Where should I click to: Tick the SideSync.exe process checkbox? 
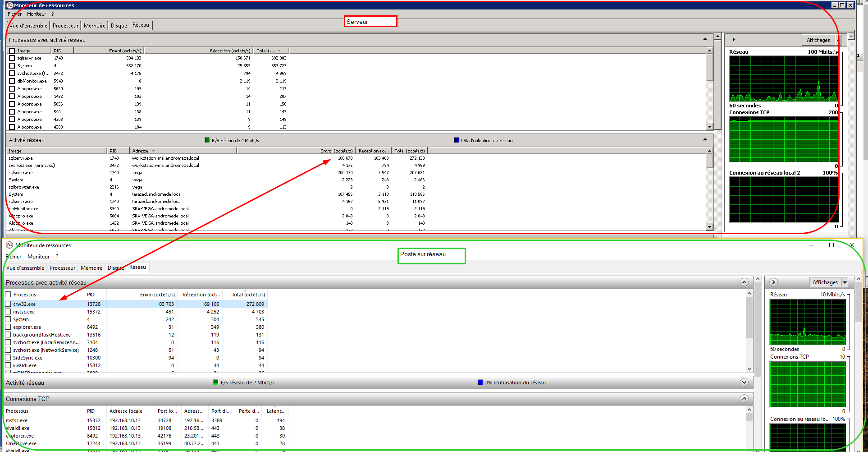[x=8, y=358]
